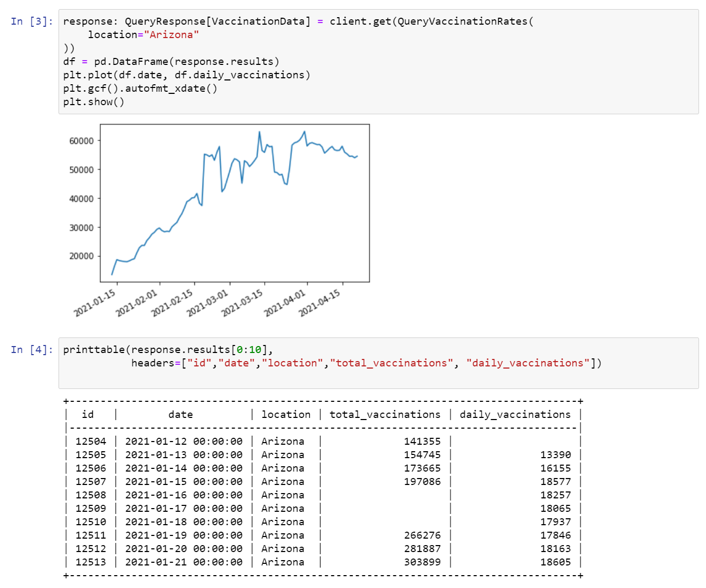Click date cell 2021-01-12 00:00:00
706x588 pixels.
coord(184,442)
